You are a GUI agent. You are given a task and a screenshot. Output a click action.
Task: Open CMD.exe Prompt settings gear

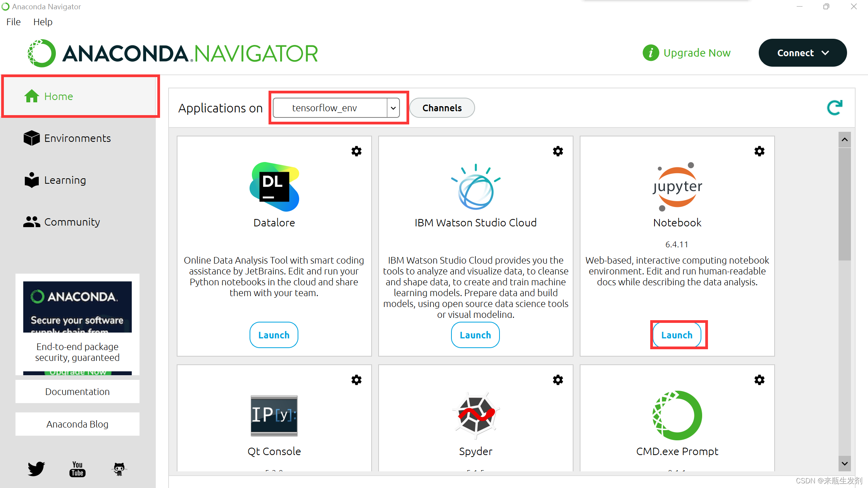tap(759, 380)
